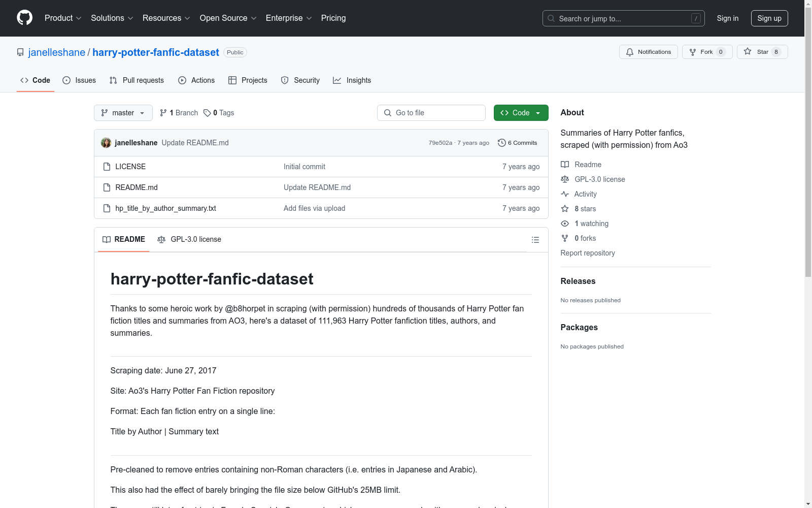Click the 'Update README.md' latest commit message
The width and height of the screenshot is (812, 508).
[x=195, y=143]
